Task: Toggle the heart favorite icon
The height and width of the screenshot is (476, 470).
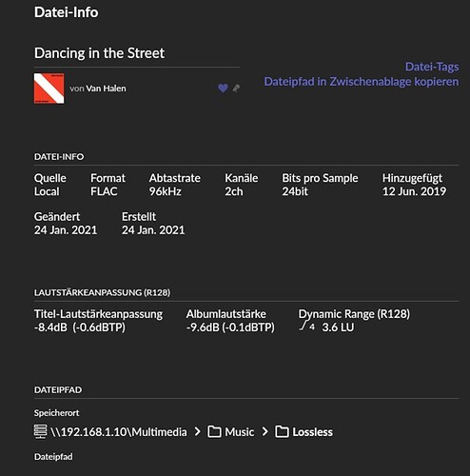Action: point(223,89)
